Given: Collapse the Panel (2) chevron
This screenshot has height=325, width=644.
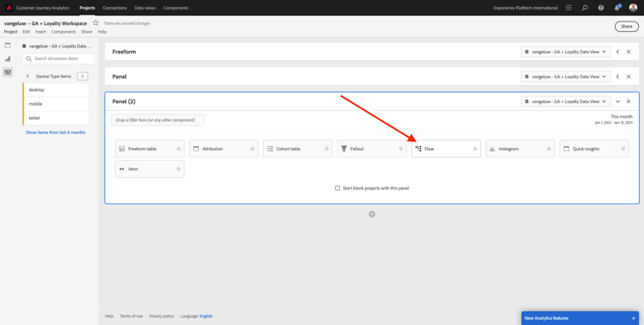Looking at the screenshot, I should [617, 101].
